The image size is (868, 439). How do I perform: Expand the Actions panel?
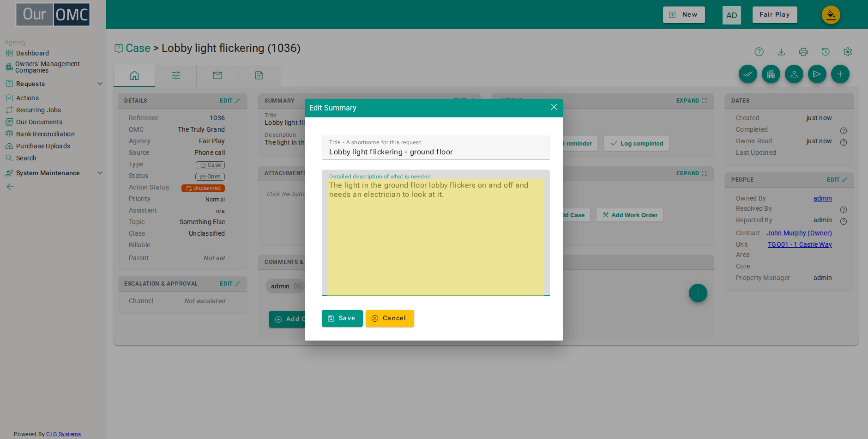[692, 101]
